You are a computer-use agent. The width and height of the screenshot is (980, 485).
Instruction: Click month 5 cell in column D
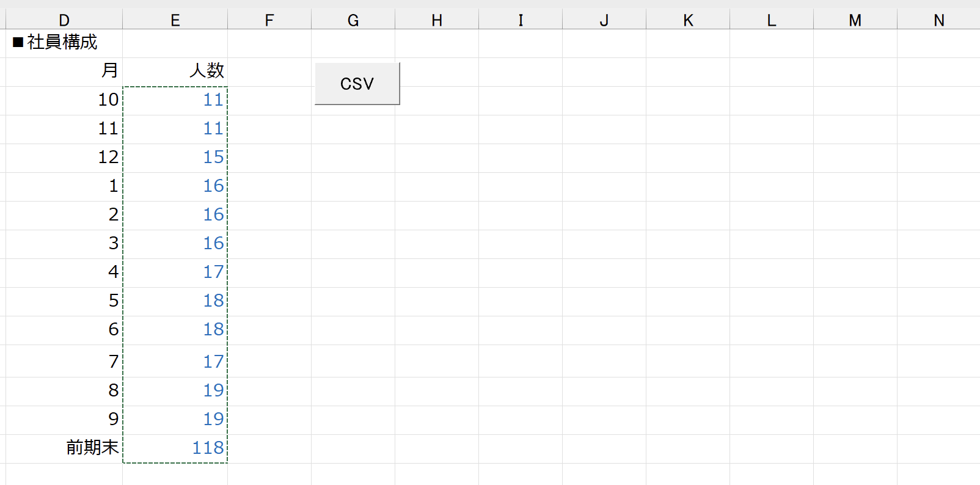[x=64, y=301]
